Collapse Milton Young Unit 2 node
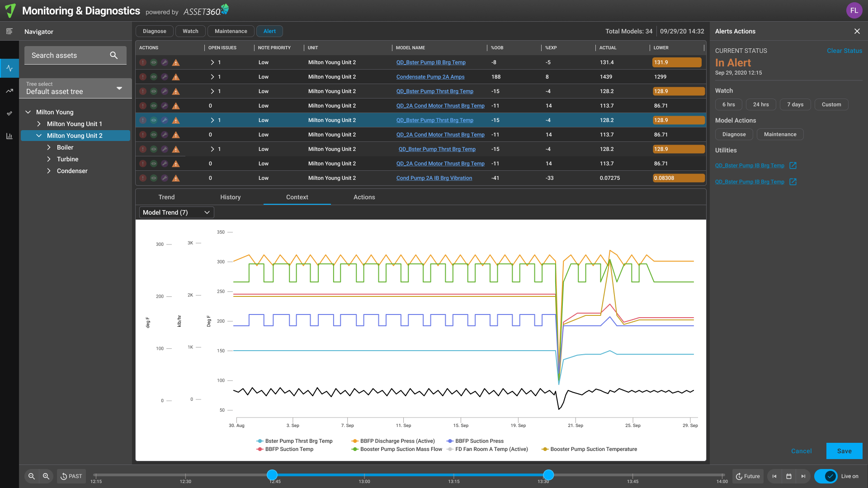This screenshot has height=488, width=868. 39,136
